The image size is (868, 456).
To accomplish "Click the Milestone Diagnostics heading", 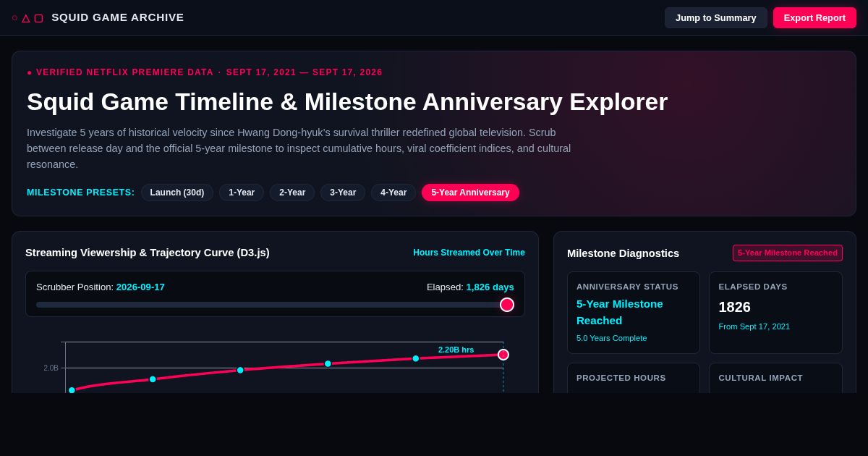I will 623,253.
